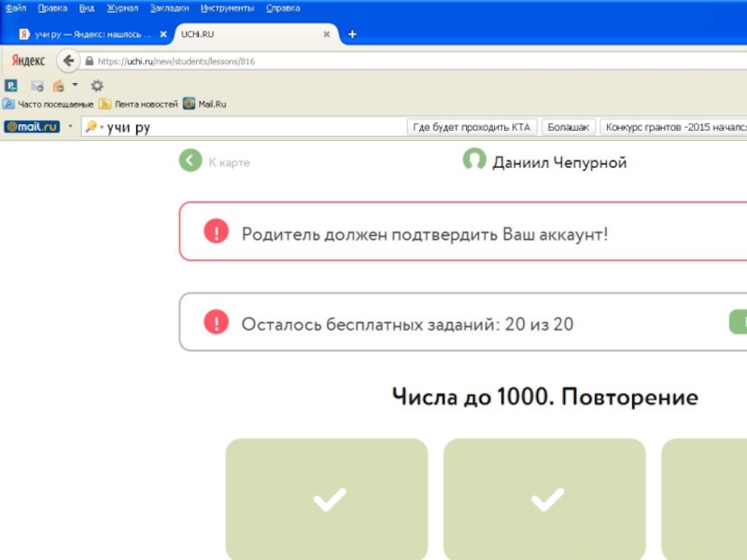Image resolution: width=747 pixels, height=560 pixels.
Task: Expand the dropdown arrow next to @mail.ru logo
Action: [x=70, y=126]
